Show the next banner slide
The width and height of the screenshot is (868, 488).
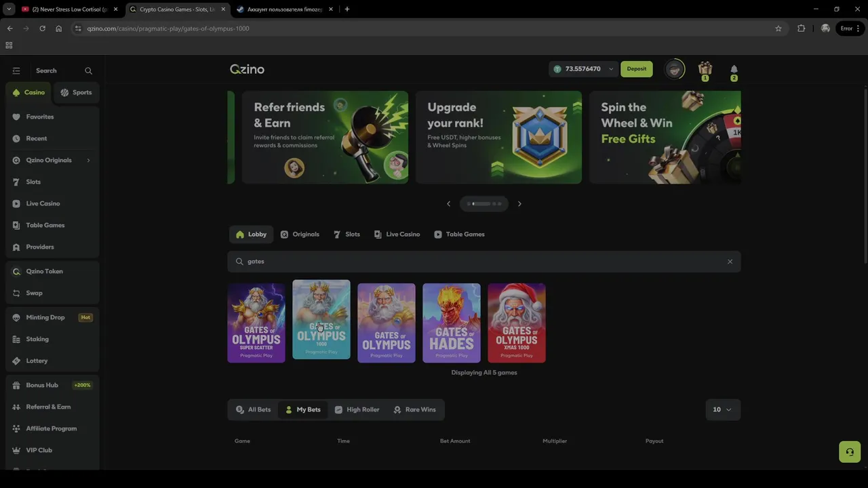[x=519, y=203]
